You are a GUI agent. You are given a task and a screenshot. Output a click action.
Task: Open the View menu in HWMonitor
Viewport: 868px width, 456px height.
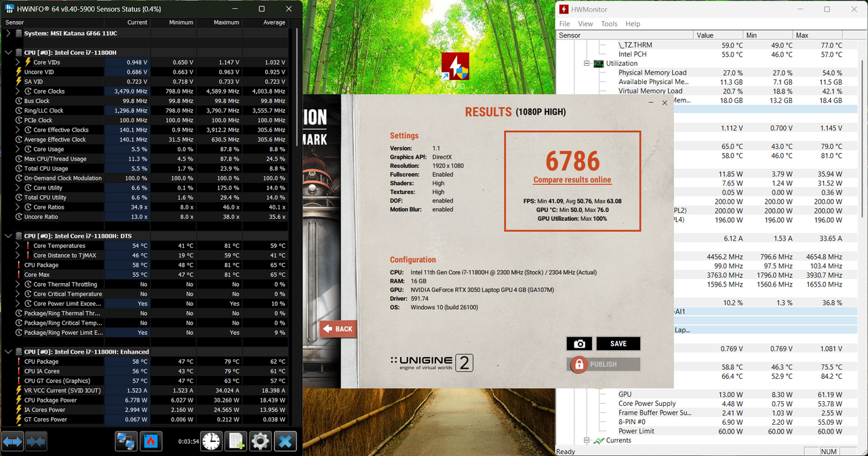[585, 24]
